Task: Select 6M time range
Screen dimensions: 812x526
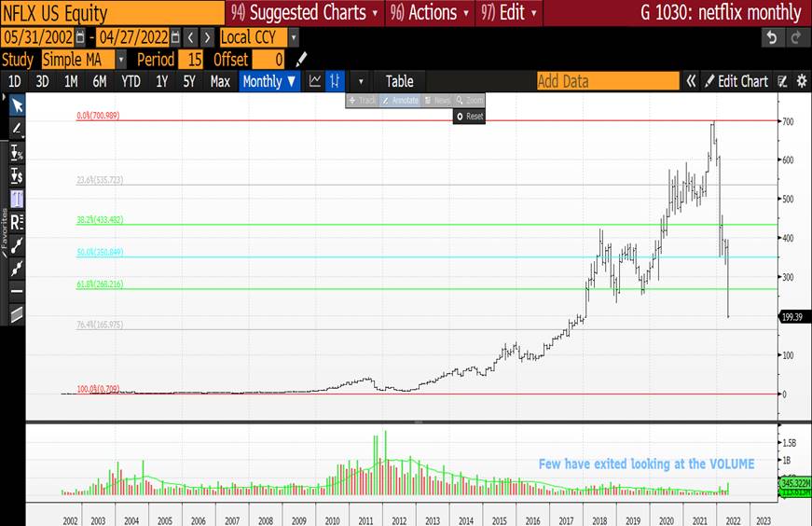Action: [100, 81]
